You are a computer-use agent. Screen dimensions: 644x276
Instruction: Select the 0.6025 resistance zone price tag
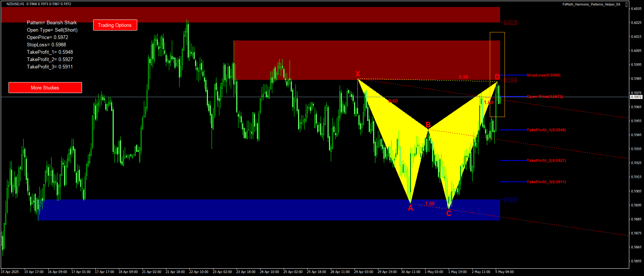click(x=510, y=23)
